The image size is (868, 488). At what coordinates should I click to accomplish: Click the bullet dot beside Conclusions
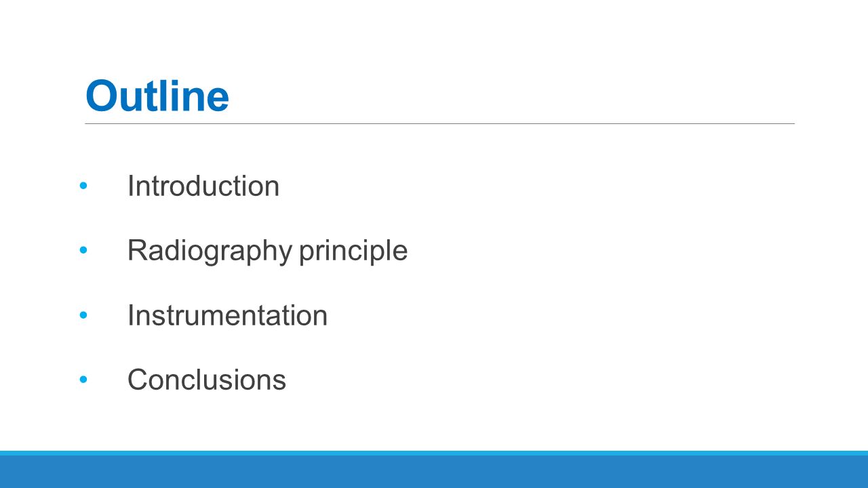(x=83, y=380)
